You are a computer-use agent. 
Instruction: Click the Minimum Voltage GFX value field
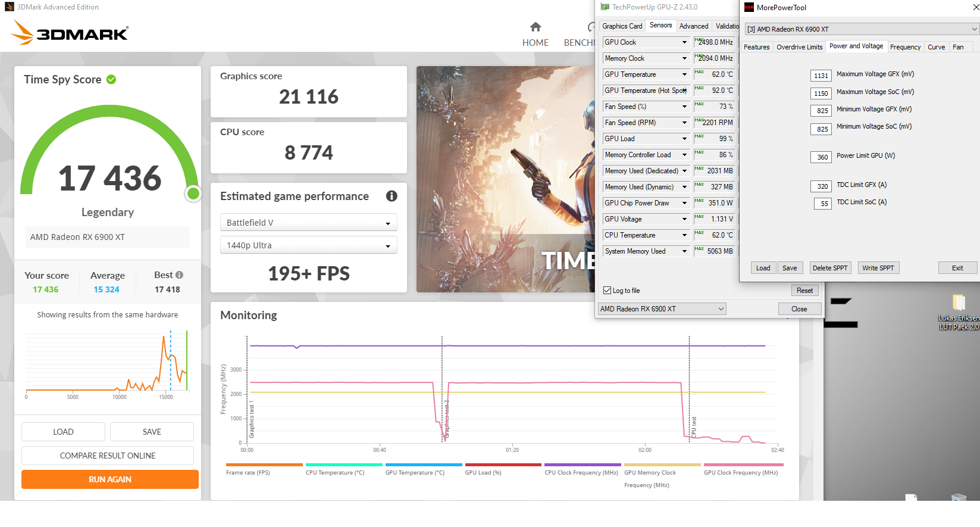click(x=821, y=111)
